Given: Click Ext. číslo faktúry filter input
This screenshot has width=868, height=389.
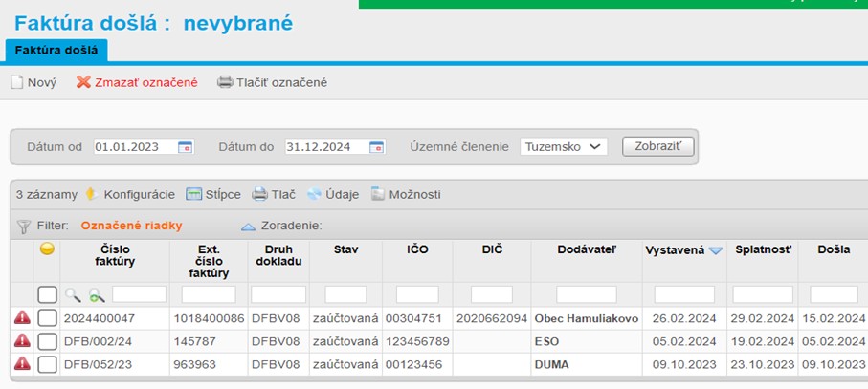Looking at the screenshot, I should coord(209,294).
